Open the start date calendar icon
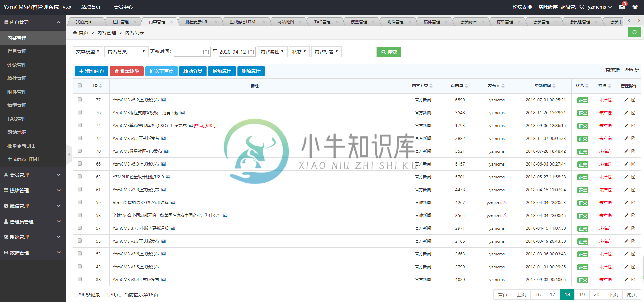This screenshot has height=302, width=644. (x=206, y=52)
